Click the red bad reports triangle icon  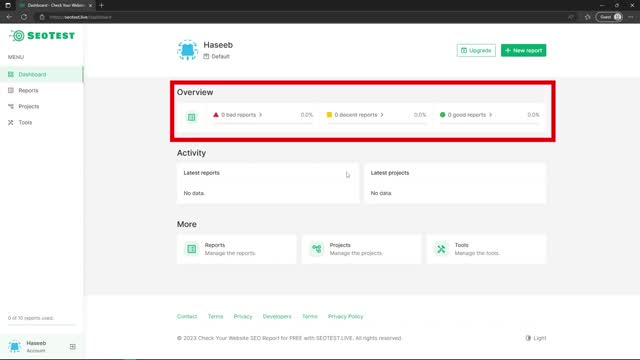click(x=216, y=115)
